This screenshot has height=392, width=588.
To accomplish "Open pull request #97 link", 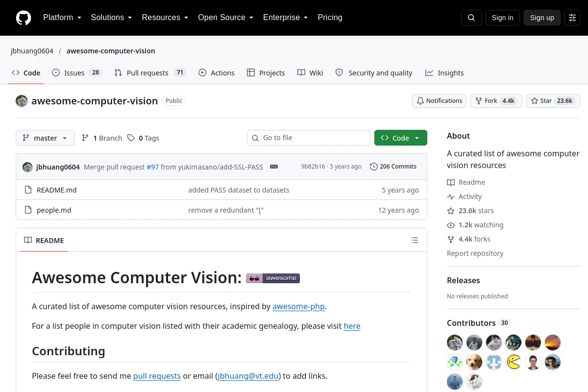I will [153, 167].
